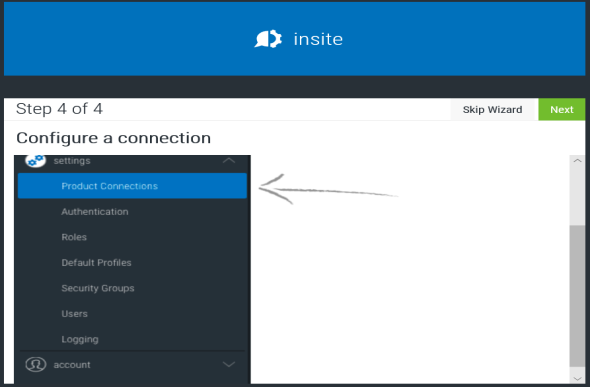Screen dimensions: 590x387
Task: Collapse the settings section chevron
Action: click(x=228, y=161)
